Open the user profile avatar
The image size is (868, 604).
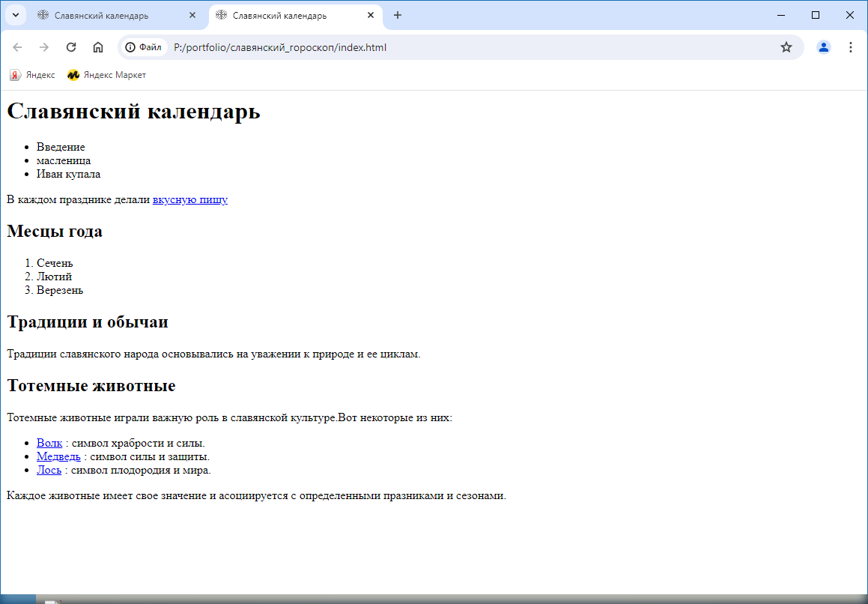click(x=824, y=47)
